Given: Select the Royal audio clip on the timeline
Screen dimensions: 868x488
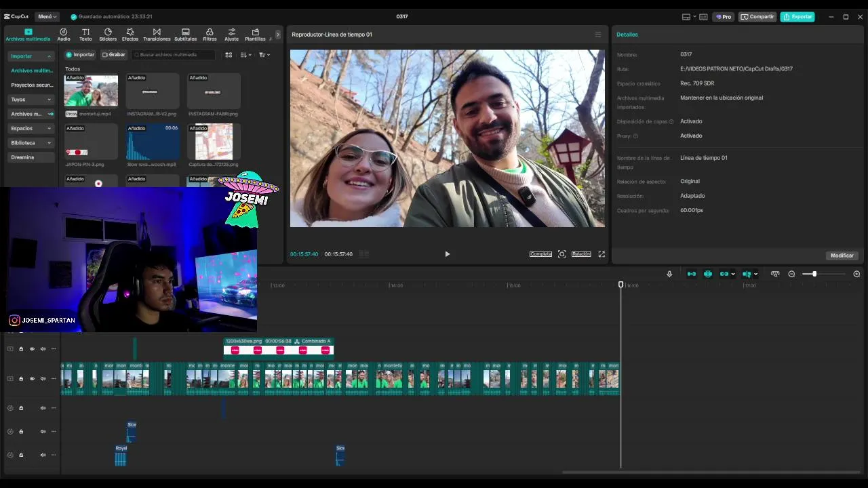Looking at the screenshot, I should (x=121, y=455).
